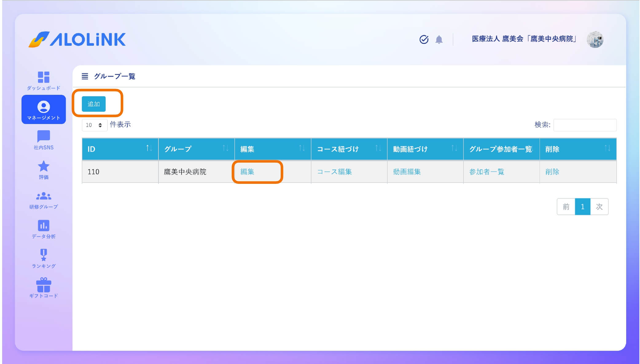
Task: Click the notification bell icon
Action: click(x=439, y=40)
